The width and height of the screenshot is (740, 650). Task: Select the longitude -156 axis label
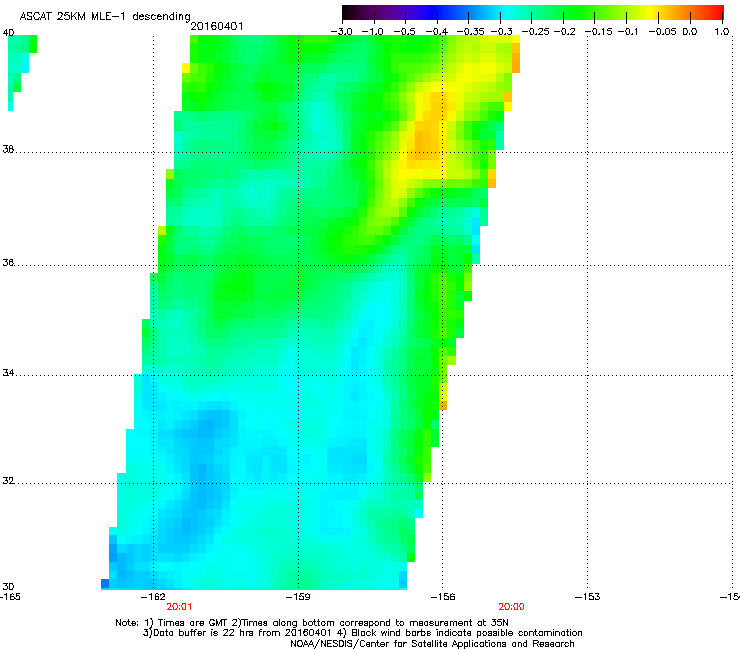443,597
